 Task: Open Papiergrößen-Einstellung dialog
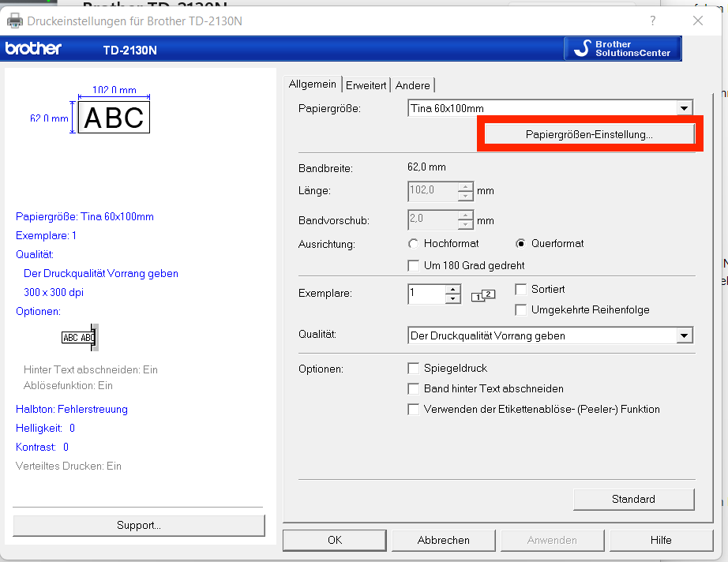tap(589, 135)
